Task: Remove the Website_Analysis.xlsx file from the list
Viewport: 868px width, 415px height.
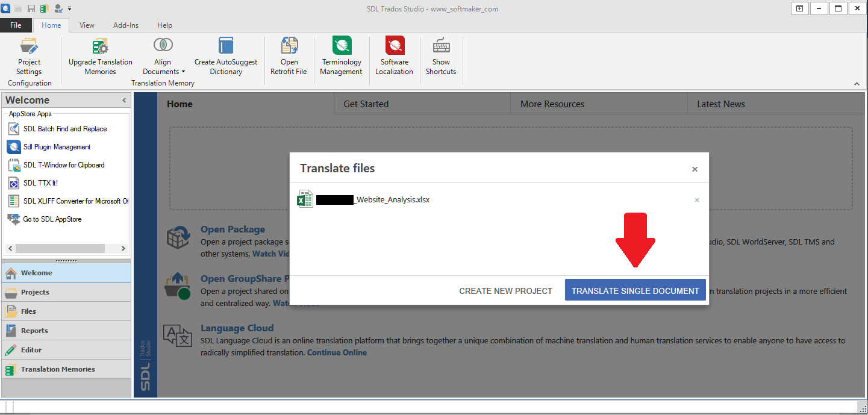Action: [x=697, y=200]
